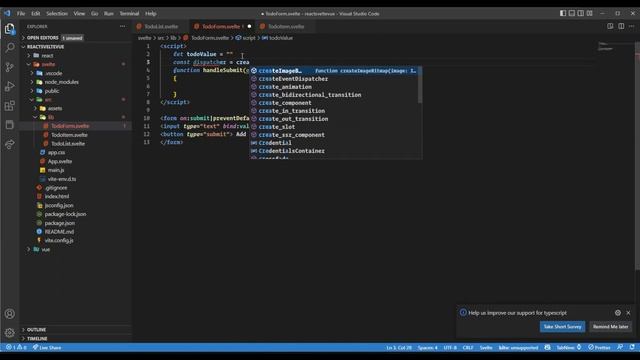
Task: Open the Explorer view in activity bar
Action: coord(9,29)
